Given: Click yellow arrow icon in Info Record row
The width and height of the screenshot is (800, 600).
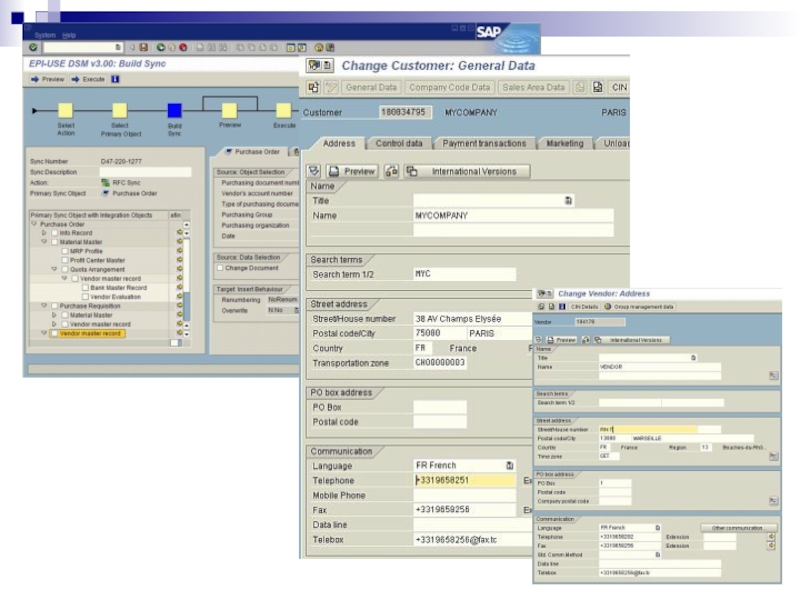Looking at the screenshot, I should [179, 233].
